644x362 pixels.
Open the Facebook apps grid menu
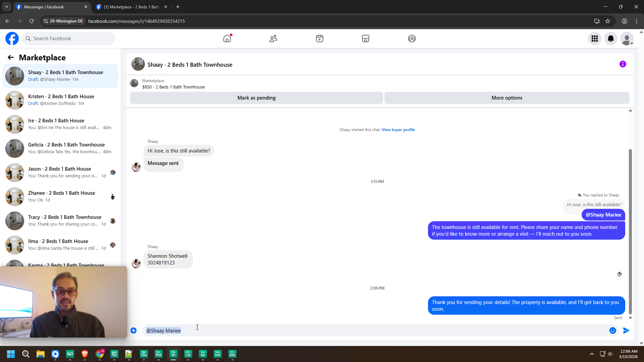(595, 39)
